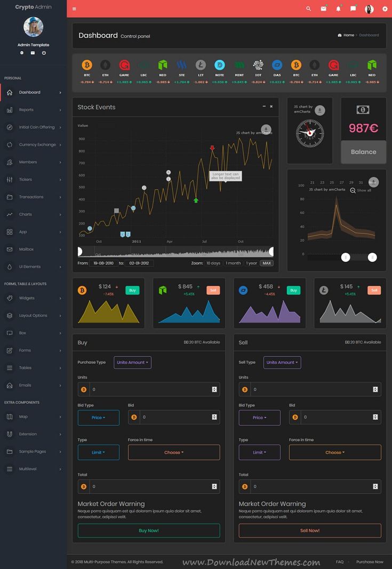The height and width of the screenshot is (569, 392).
Task: Open the Buy Purchase Type Unite Amount dropdown
Action: click(132, 362)
